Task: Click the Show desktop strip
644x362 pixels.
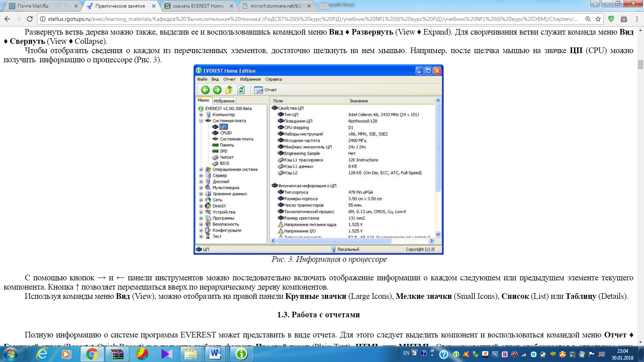Action: (641, 354)
